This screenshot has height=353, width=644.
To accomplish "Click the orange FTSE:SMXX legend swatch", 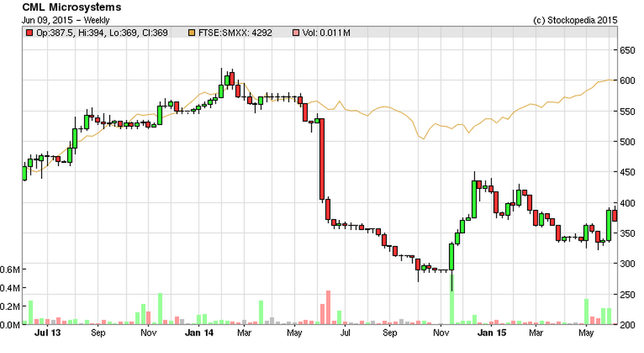I will (191, 33).
